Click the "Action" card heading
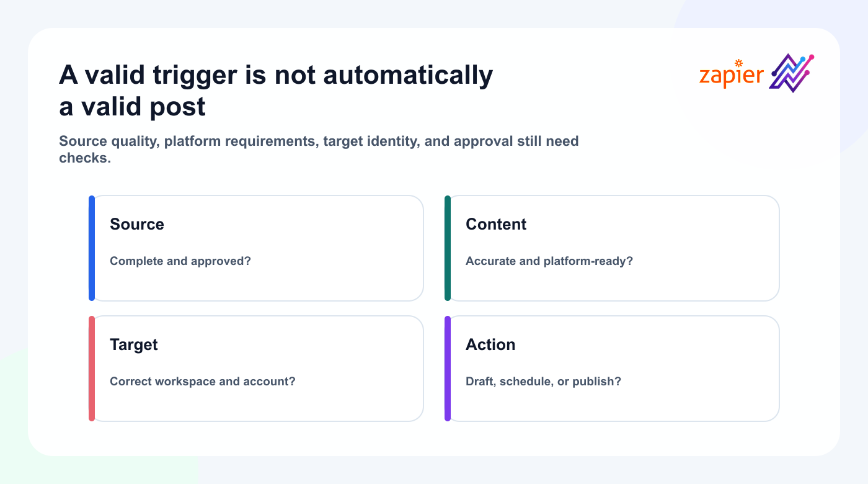The height and width of the screenshot is (484, 868). point(490,344)
